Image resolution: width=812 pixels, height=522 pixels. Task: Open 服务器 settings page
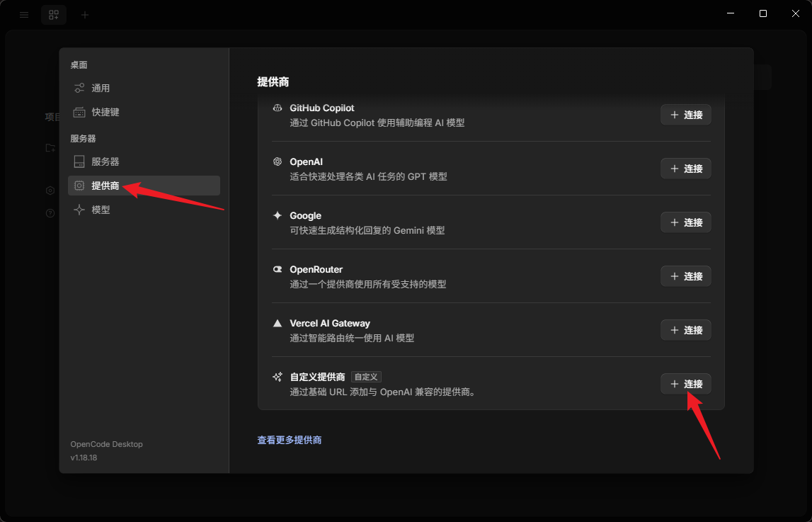[x=144, y=161]
